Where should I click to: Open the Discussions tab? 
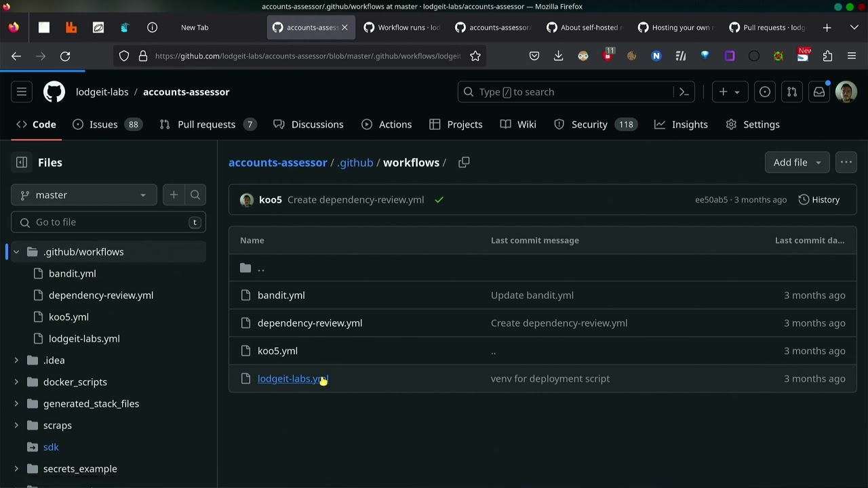coord(309,124)
